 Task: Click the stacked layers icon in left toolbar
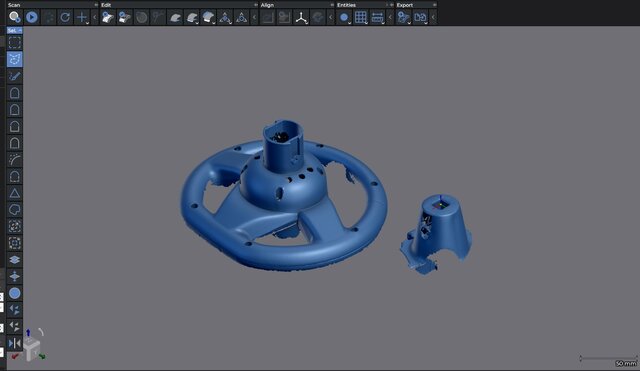[15, 260]
